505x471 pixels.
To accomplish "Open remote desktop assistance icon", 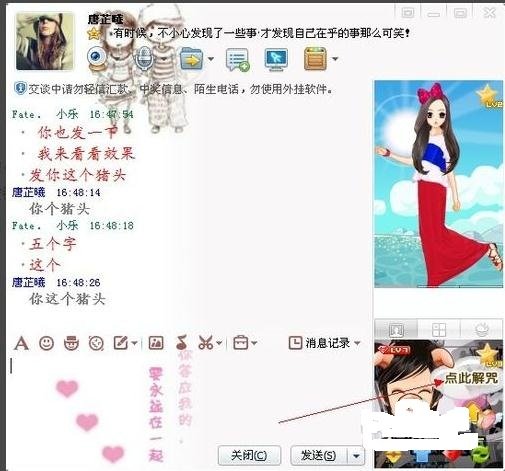I will 276,59.
